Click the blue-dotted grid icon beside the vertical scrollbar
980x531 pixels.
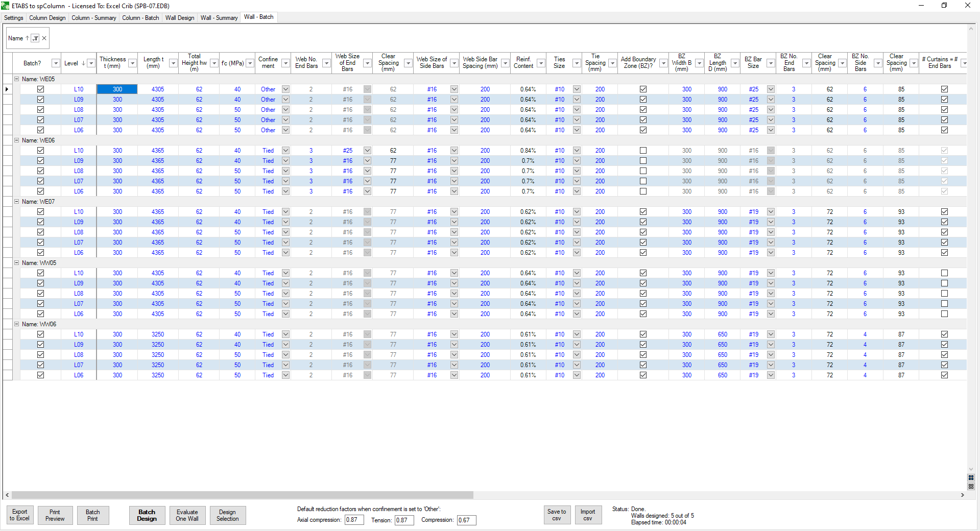point(971,478)
